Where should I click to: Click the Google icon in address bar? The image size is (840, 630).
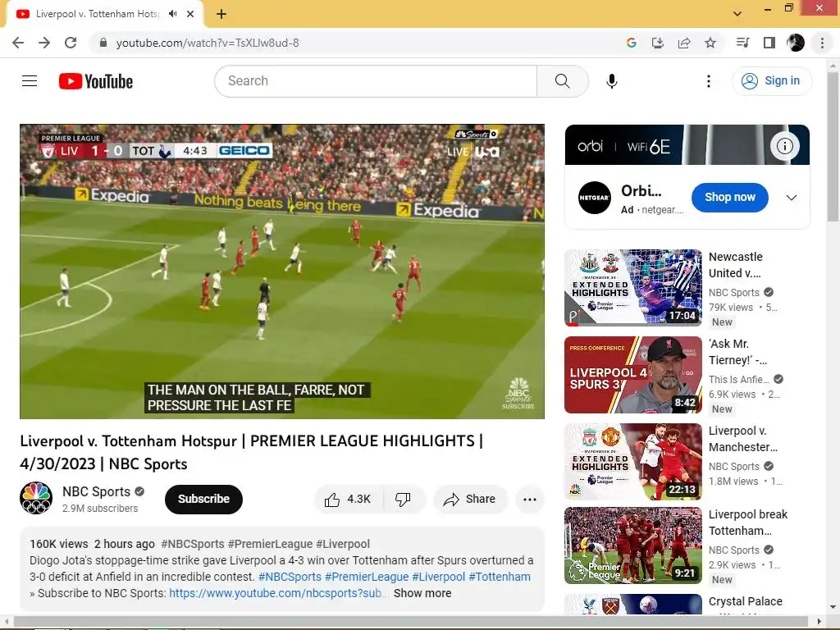point(631,43)
